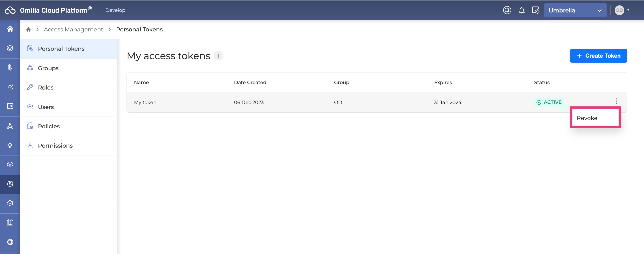
Task: Go to Policies section
Action: [x=49, y=126]
